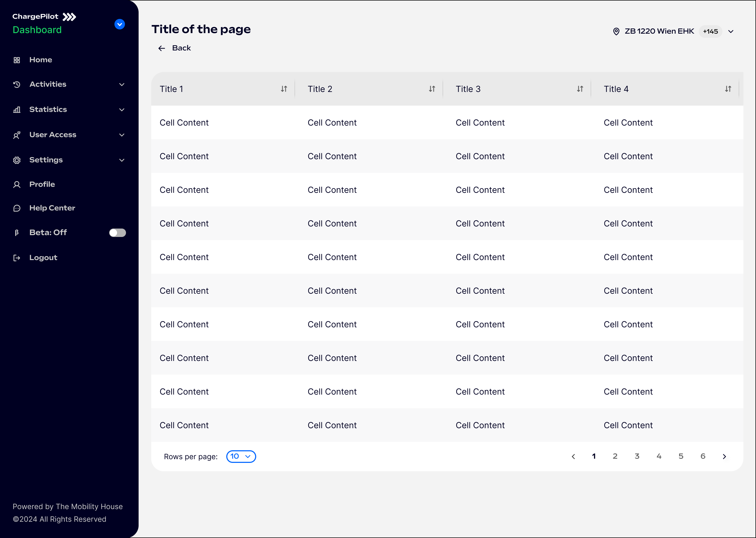This screenshot has width=756, height=538.
Task: Click the Help Center chat icon
Action: point(17,208)
